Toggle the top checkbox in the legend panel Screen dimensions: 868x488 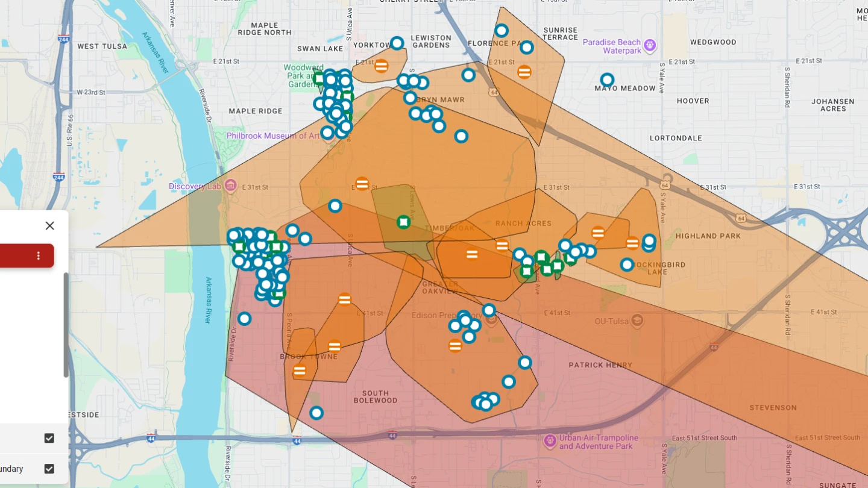pyautogui.click(x=49, y=438)
